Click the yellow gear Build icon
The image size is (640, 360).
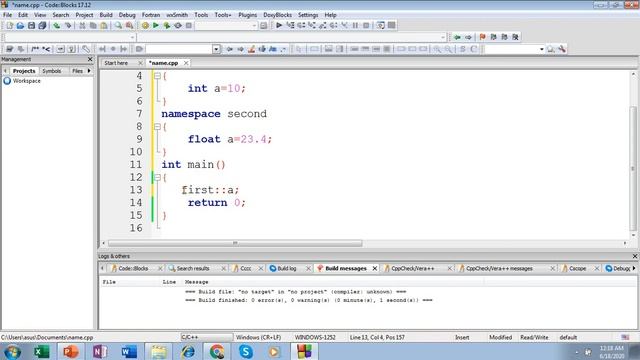[x=145, y=26]
